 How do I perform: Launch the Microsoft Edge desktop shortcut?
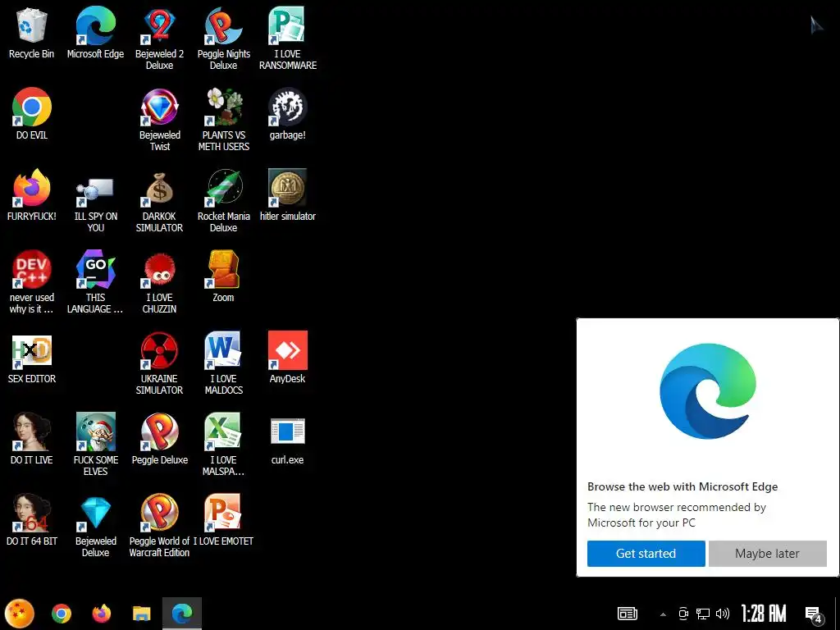click(x=95, y=33)
